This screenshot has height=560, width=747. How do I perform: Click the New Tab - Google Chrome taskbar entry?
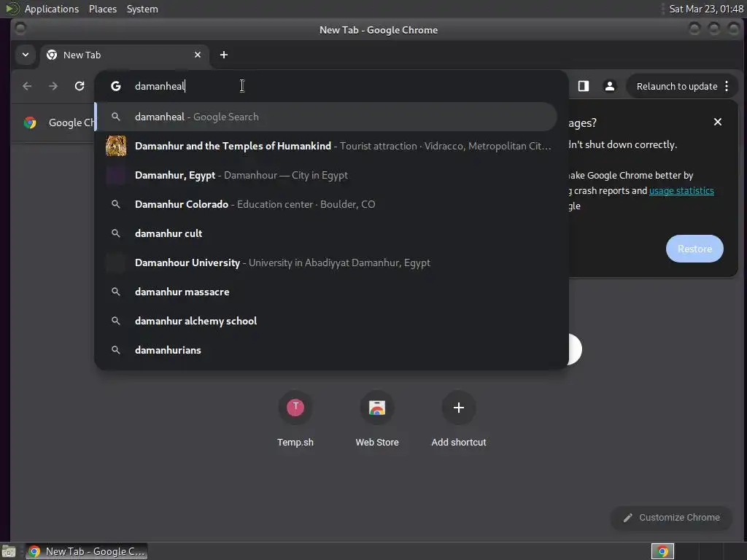(x=86, y=551)
